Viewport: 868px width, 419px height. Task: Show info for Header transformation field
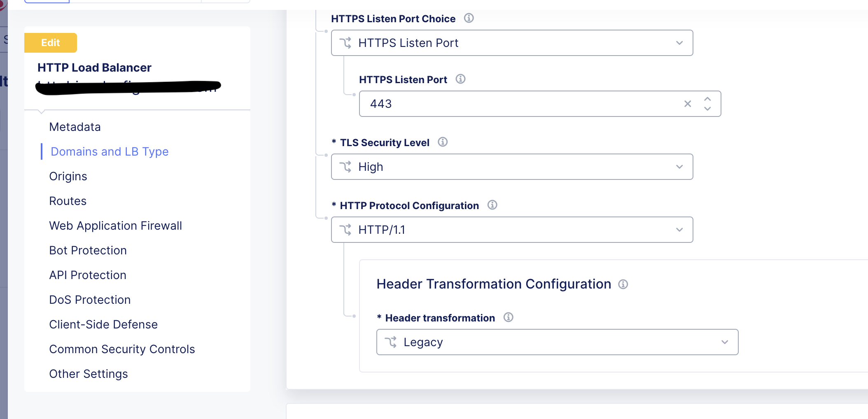tap(508, 317)
